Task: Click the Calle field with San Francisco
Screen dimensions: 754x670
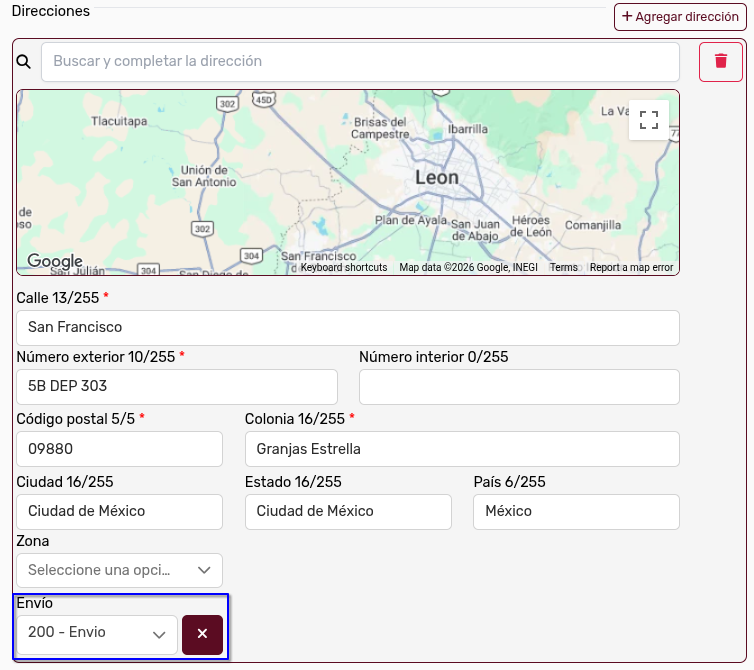Action: [348, 328]
